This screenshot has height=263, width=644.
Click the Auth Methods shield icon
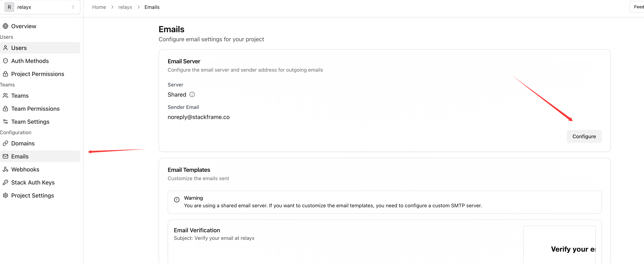[x=5, y=61]
